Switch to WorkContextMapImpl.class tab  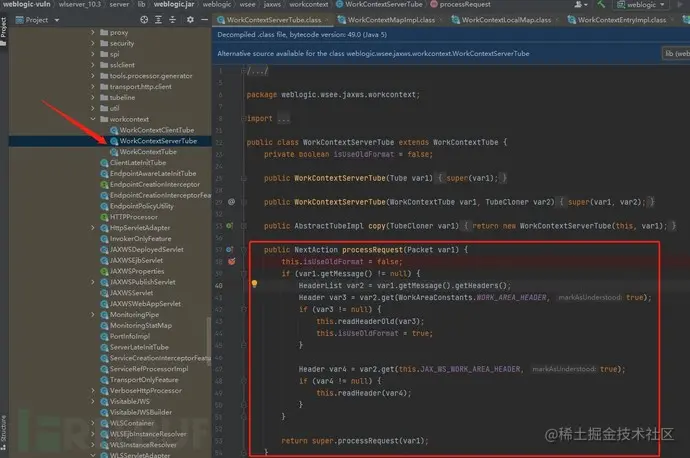pyautogui.click(x=390, y=20)
